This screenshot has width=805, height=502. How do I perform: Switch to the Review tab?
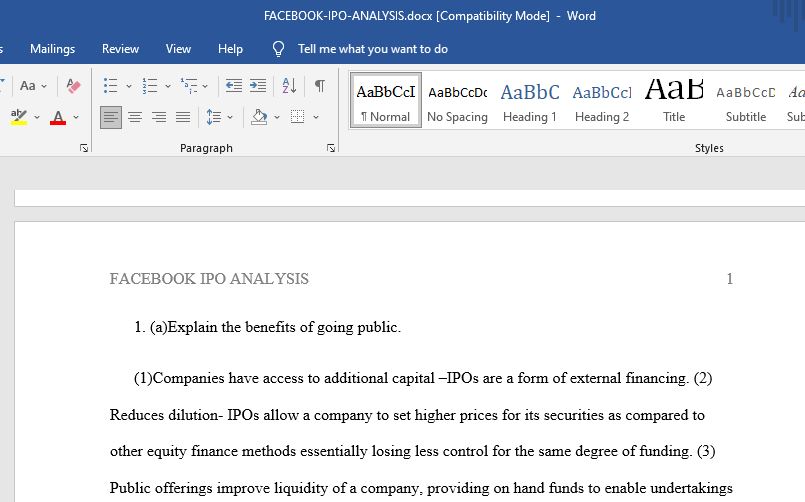120,49
